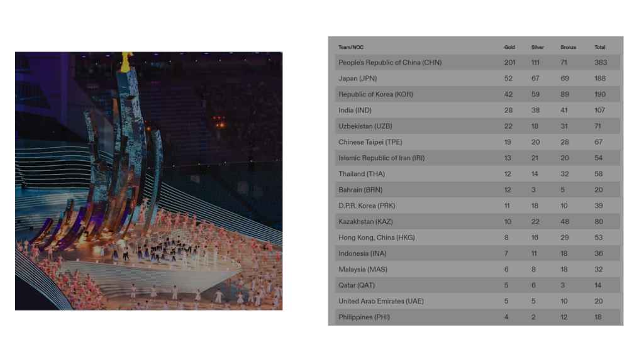Click the Philippines (PHI) team name
This screenshot has height=362, width=644.
[364, 317]
